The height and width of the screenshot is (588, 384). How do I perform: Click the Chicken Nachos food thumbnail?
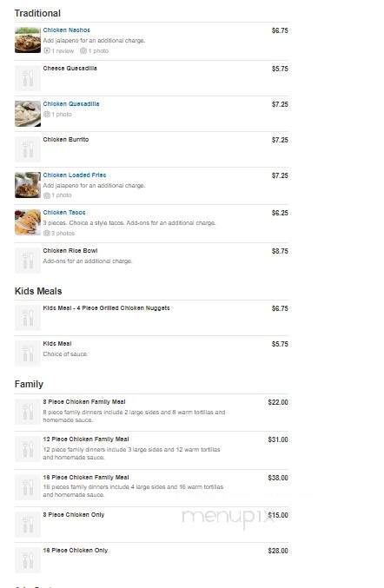coord(28,40)
